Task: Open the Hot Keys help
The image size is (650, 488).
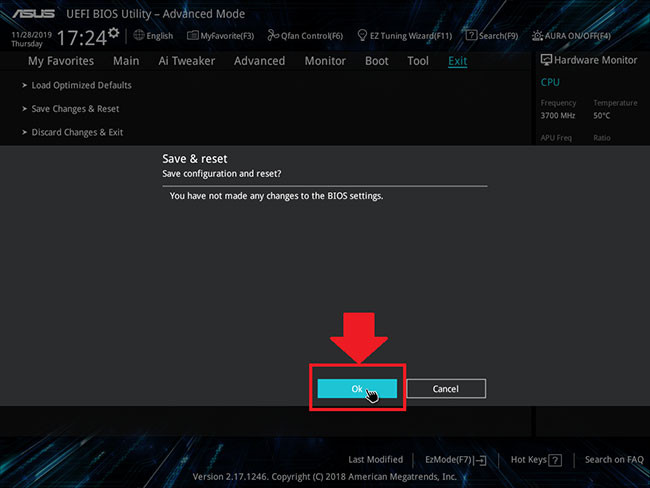Action: tap(536, 459)
